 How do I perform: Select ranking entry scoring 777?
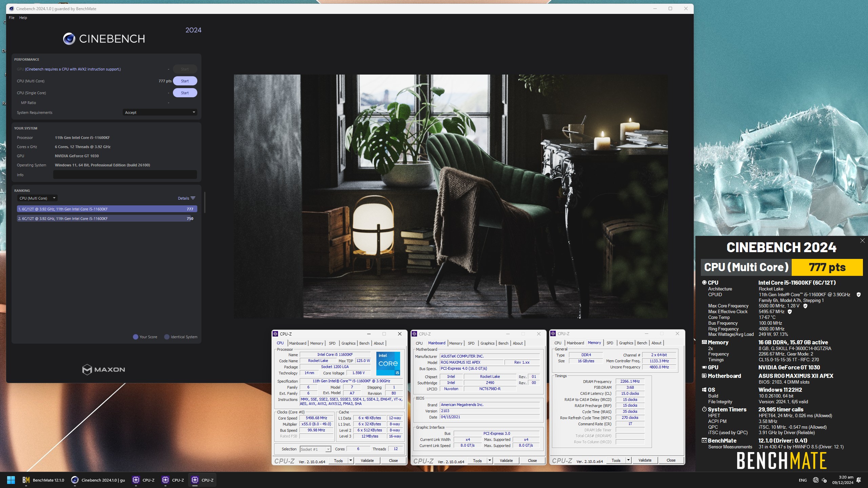[107, 209]
